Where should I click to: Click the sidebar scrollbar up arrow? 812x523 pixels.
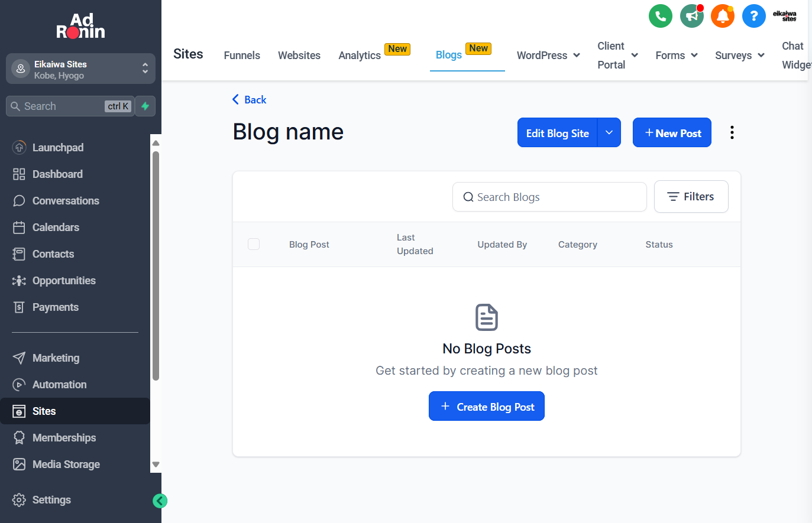tap(156, 143)
